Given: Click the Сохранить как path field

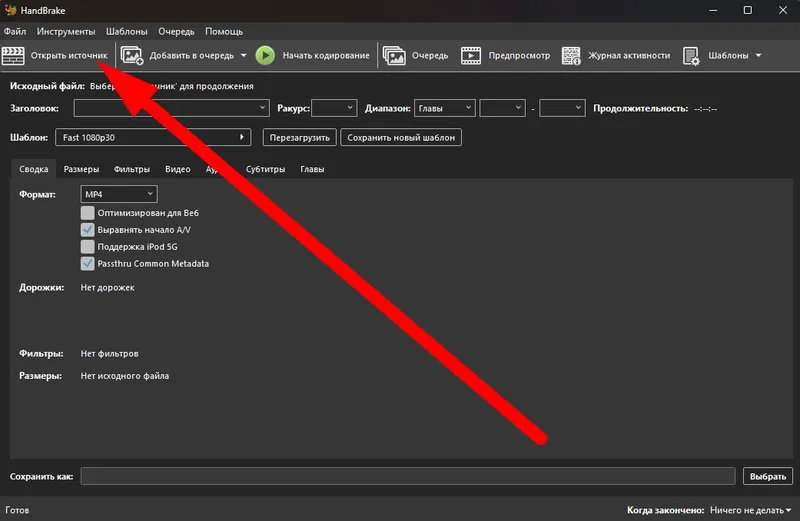Looking at the screenshot, I should coord(408,476).
